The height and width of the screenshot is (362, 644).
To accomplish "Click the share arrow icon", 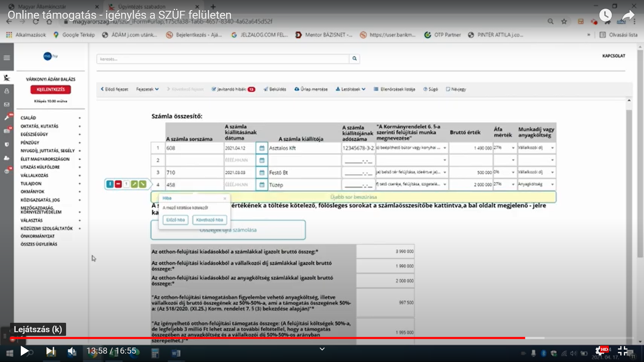I will (628, 15).
